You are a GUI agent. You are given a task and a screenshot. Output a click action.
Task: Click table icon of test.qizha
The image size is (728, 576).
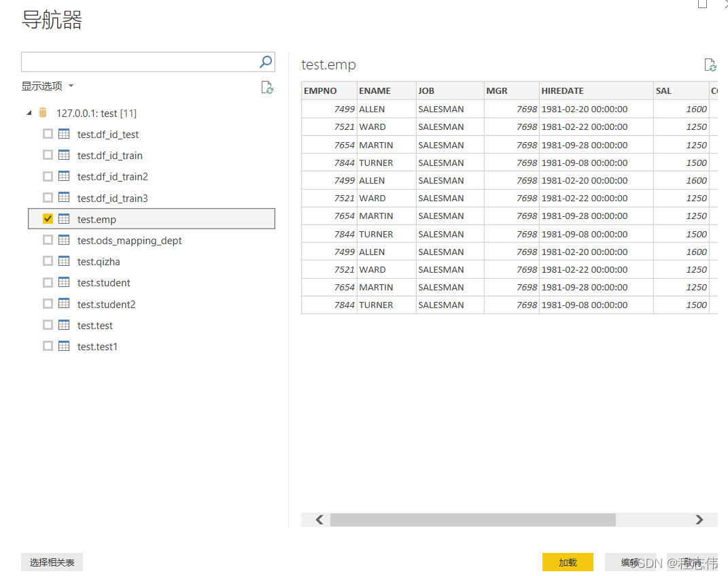(x=64, y=261)
